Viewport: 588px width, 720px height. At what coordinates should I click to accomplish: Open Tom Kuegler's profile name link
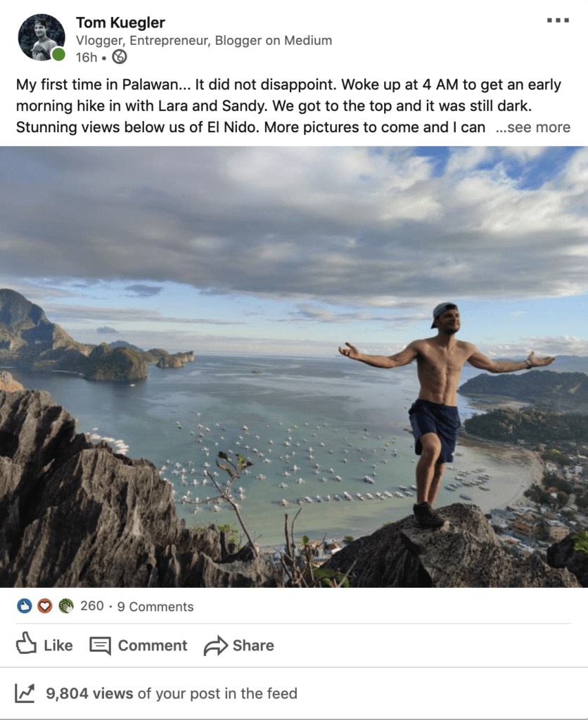120,22
